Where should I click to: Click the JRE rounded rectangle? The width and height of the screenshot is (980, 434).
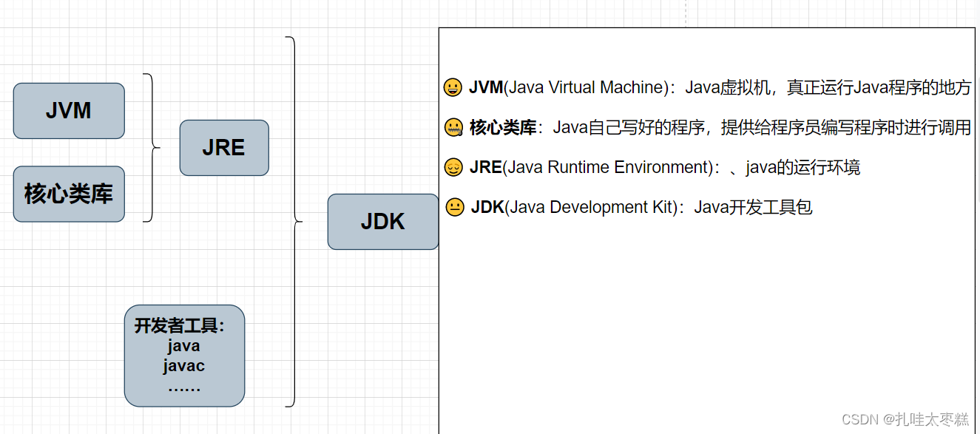[224, 148]
